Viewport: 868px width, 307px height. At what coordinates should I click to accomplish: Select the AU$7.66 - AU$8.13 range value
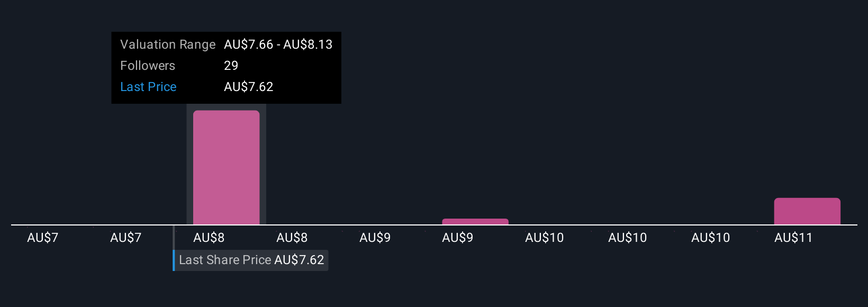(x=278, y=44)
